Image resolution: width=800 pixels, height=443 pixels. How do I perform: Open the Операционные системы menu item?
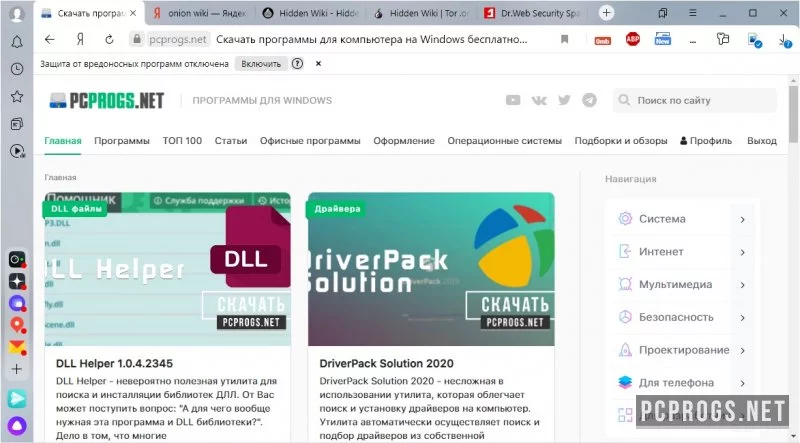tap(505, 141)
